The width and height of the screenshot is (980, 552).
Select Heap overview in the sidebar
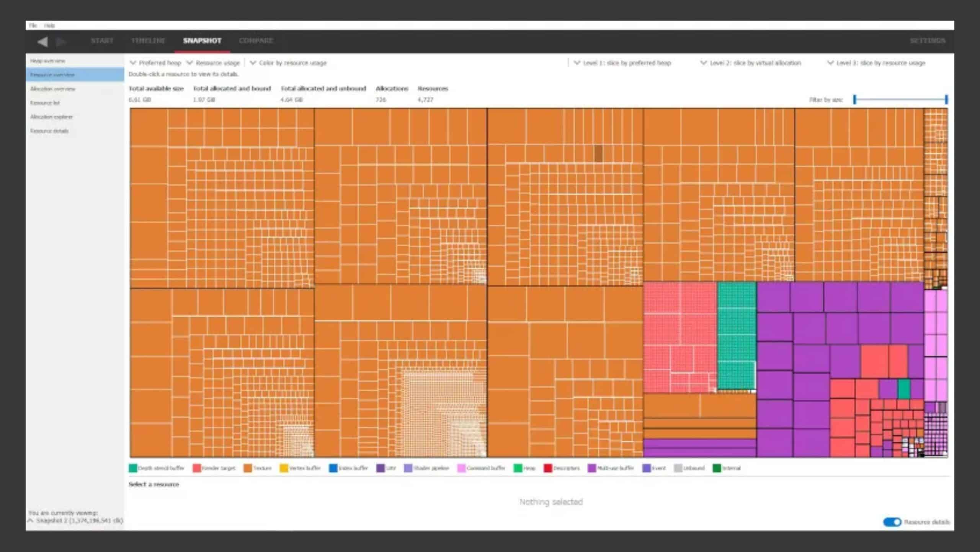click(x=75, y=61)
